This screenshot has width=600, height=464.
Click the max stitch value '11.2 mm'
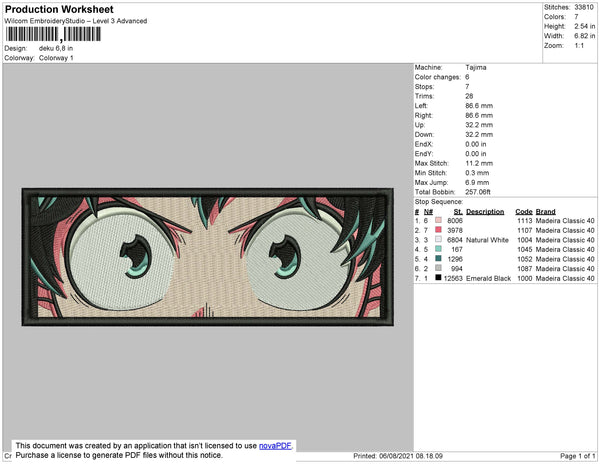479,163
